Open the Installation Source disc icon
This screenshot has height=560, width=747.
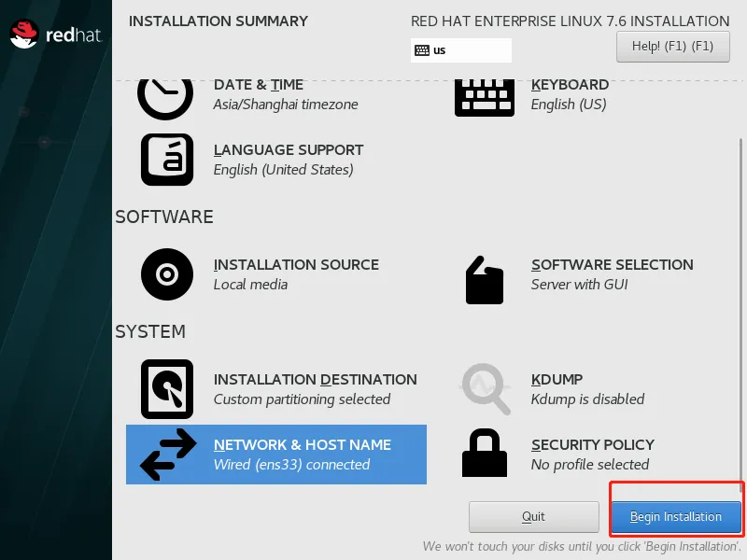point(165,274)
